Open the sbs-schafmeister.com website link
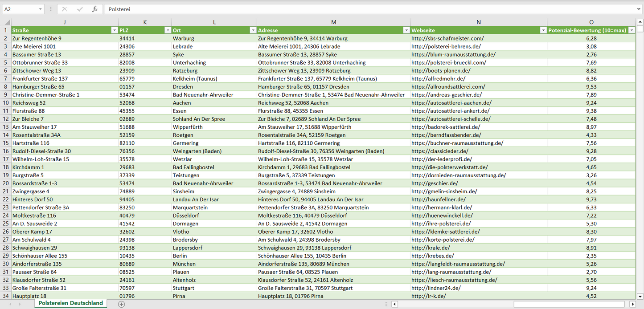Screen dimensions: 644x309 tap(447, 39)
